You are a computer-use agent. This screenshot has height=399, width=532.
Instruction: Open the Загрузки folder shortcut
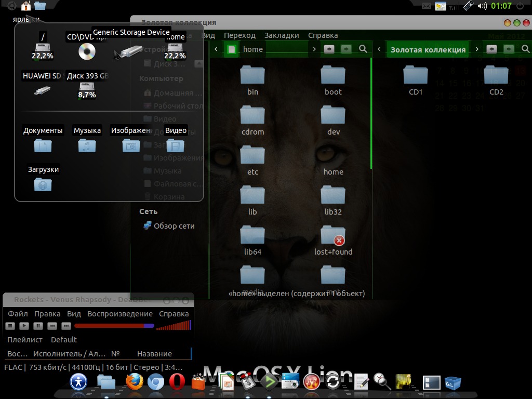tap(43, 185)
